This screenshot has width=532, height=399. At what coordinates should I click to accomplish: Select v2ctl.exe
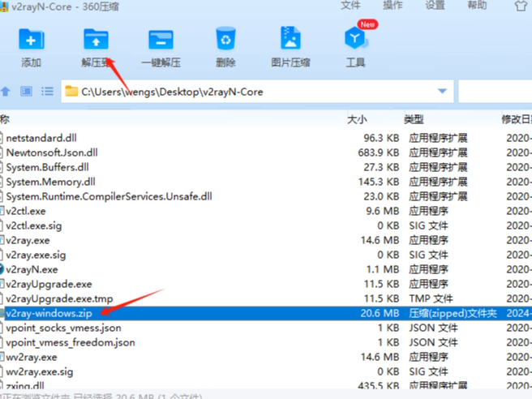pos(26,211)
